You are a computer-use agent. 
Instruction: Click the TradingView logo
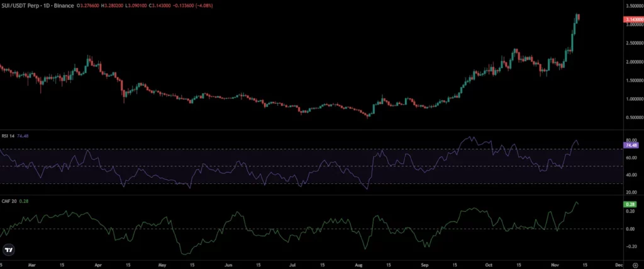click(x=8, y=249)
